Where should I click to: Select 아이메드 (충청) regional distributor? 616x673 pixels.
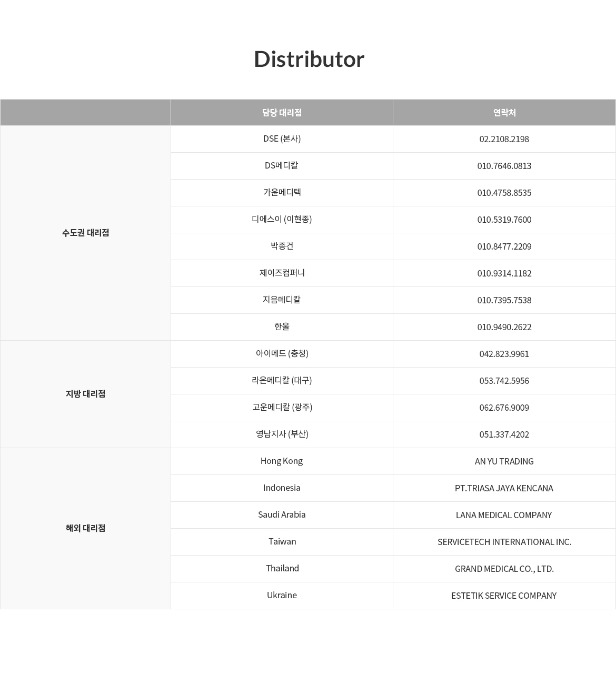282,353
